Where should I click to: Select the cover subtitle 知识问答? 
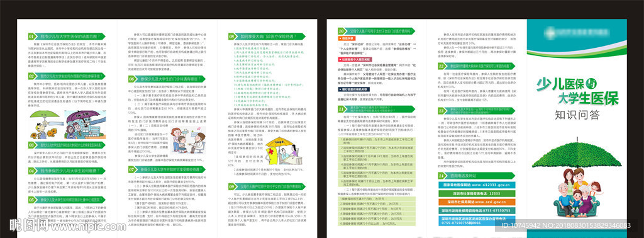tap(577, 115)
